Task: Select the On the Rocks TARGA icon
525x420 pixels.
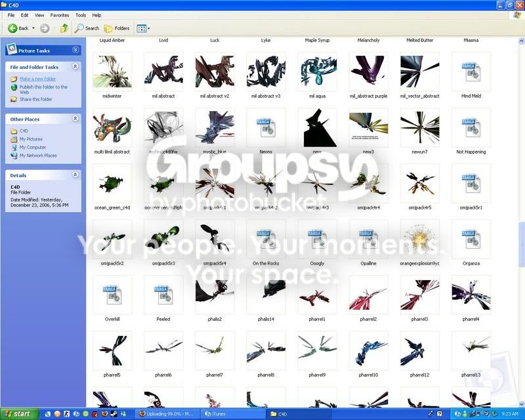Action: tap(266, 239)
